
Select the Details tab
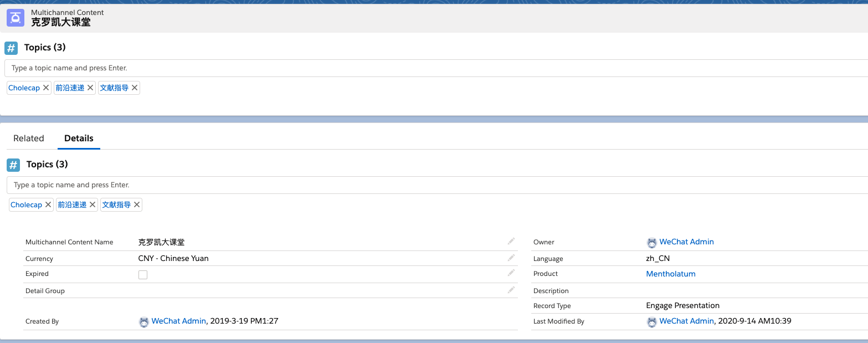click(x=79, y=139)
